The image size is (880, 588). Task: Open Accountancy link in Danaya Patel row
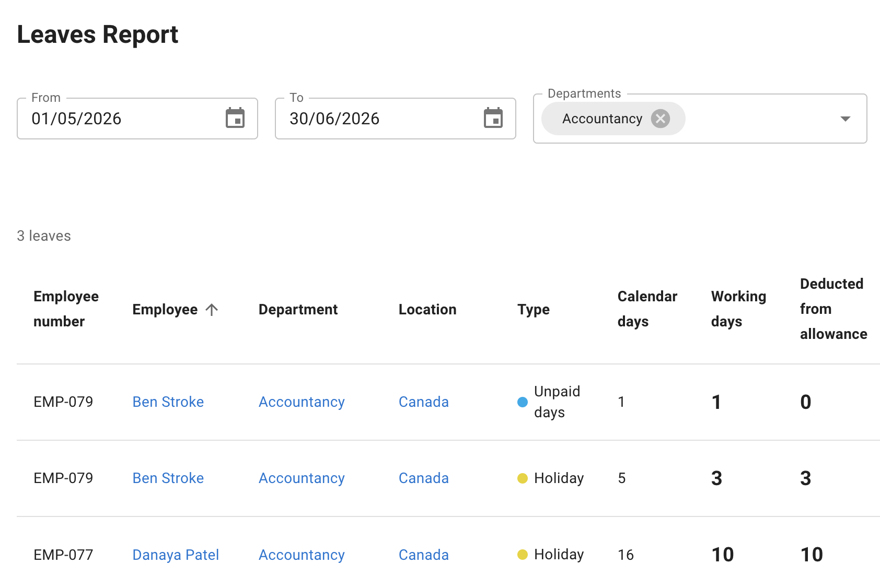302,555
